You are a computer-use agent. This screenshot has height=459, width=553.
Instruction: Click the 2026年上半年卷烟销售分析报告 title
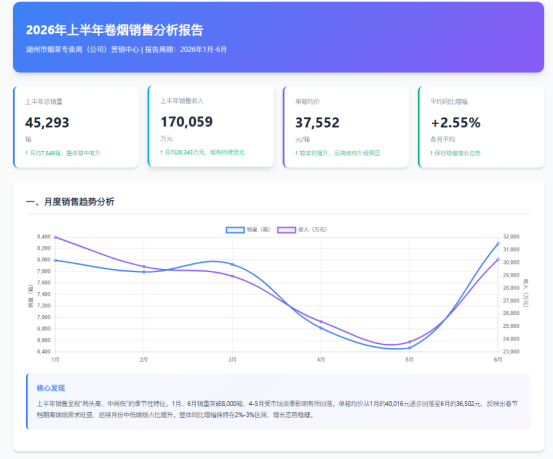pos(115,30)
